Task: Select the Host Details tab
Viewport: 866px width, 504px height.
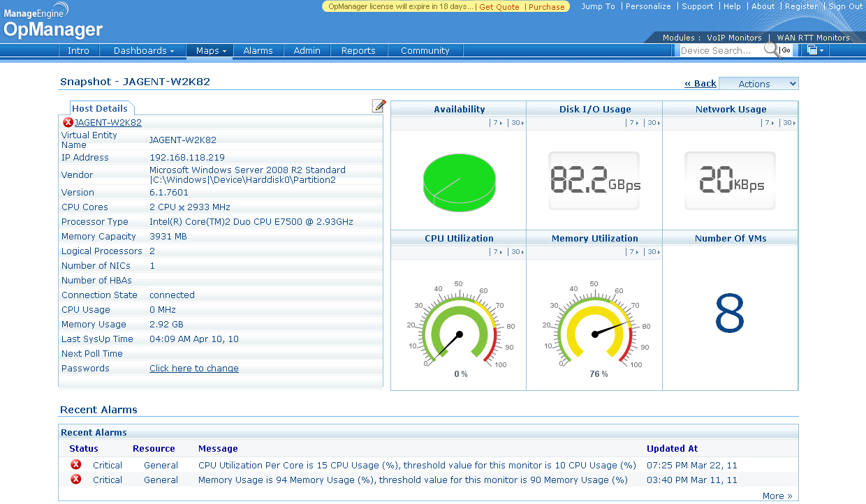Action: (x=100, y=108)
